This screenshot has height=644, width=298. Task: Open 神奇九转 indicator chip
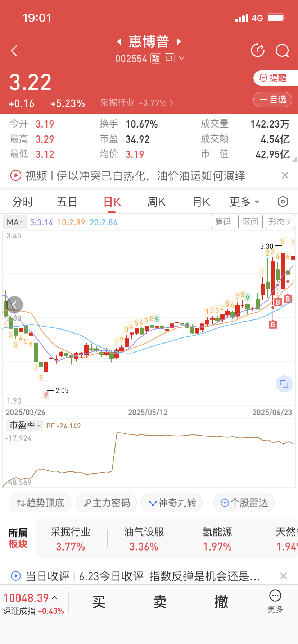(172, 503)
